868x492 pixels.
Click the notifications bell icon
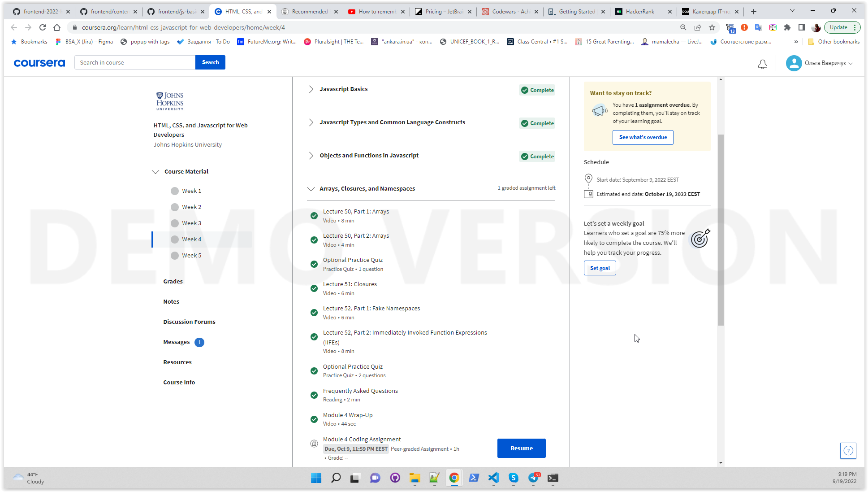[763, 64]
